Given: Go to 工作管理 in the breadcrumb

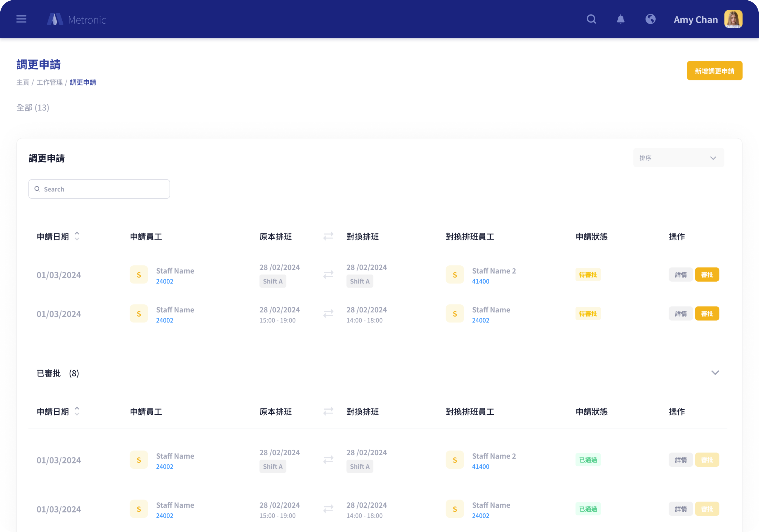Looking at the screenshot, I should (x=50, y=82).
